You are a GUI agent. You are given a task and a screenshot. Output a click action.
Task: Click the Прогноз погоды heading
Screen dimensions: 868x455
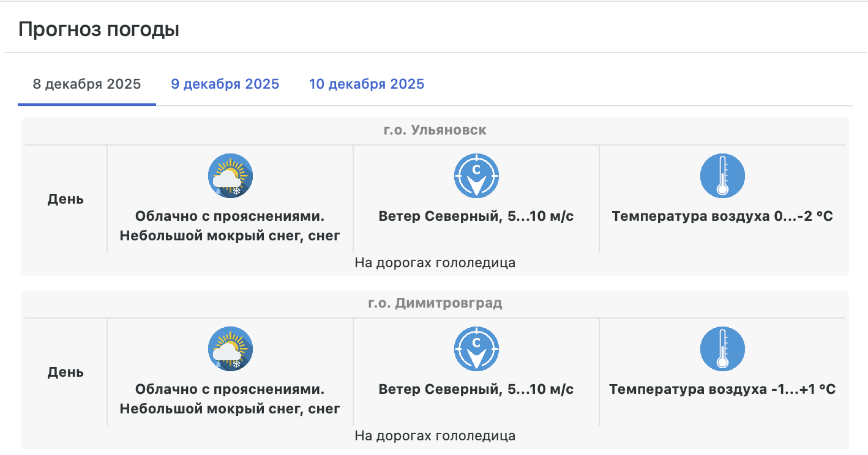point(99,29)
